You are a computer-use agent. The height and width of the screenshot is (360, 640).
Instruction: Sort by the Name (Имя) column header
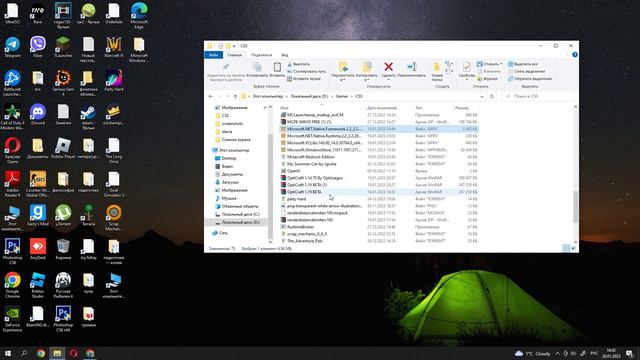click(284, 108)
